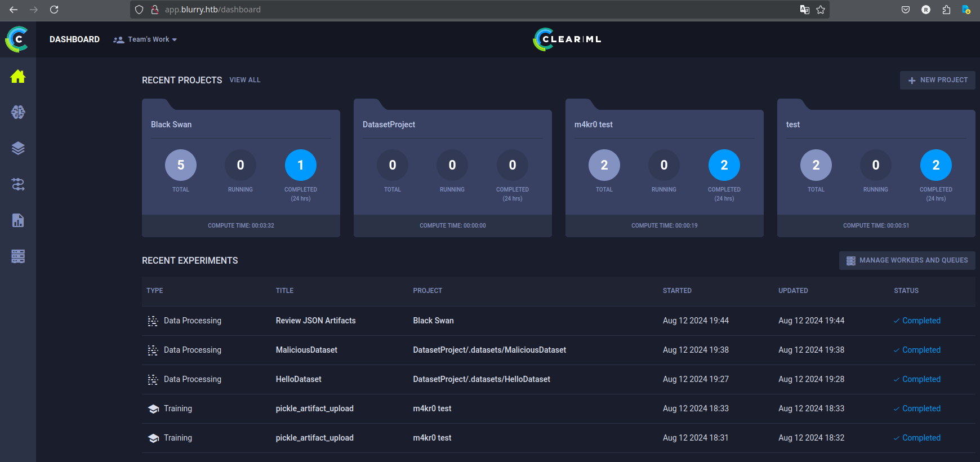The width and height of the screenshot is (980, 462).
Task: Click the Data Processing icon for Review JSON Artifacts
Action: tap(153, 321)
